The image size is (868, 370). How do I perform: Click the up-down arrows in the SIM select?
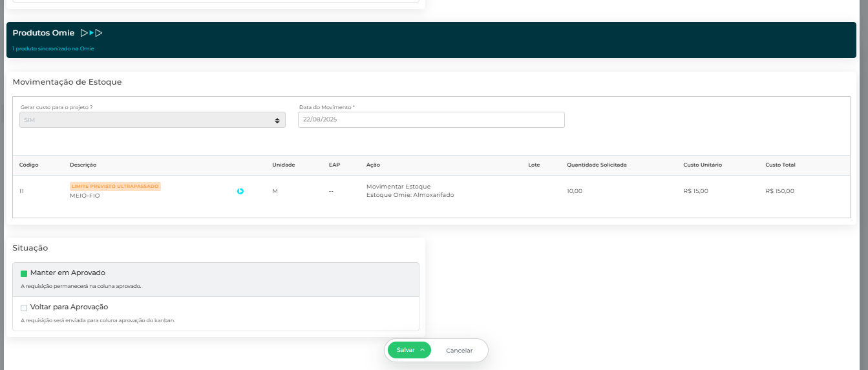pyautogui.click(x=277, y=121)
